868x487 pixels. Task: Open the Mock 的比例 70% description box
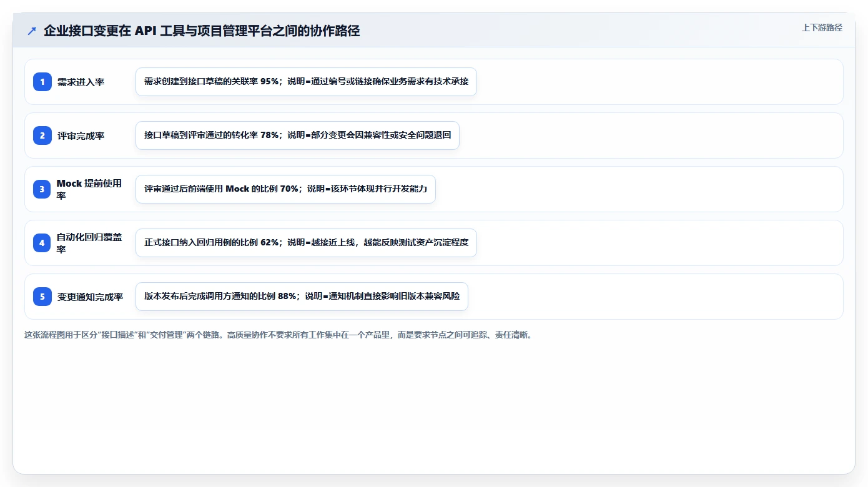point(285,189)
